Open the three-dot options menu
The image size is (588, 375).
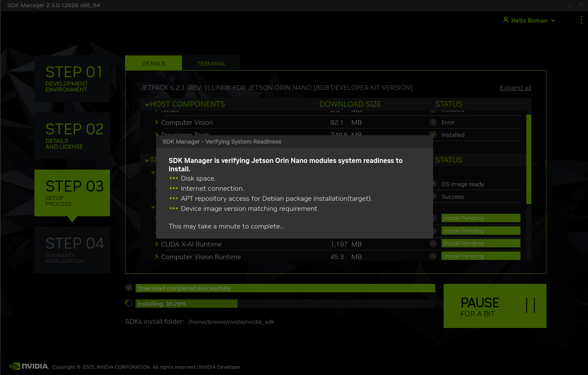pos(581,20)
